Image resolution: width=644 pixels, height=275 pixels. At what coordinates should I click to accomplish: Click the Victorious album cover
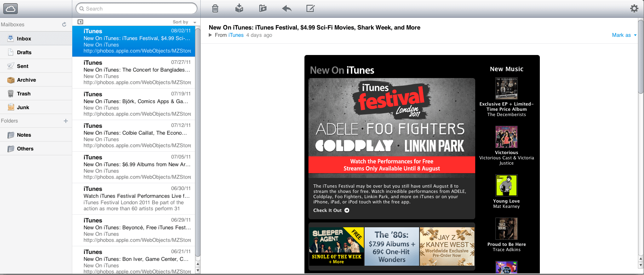[x=506, y=137]
